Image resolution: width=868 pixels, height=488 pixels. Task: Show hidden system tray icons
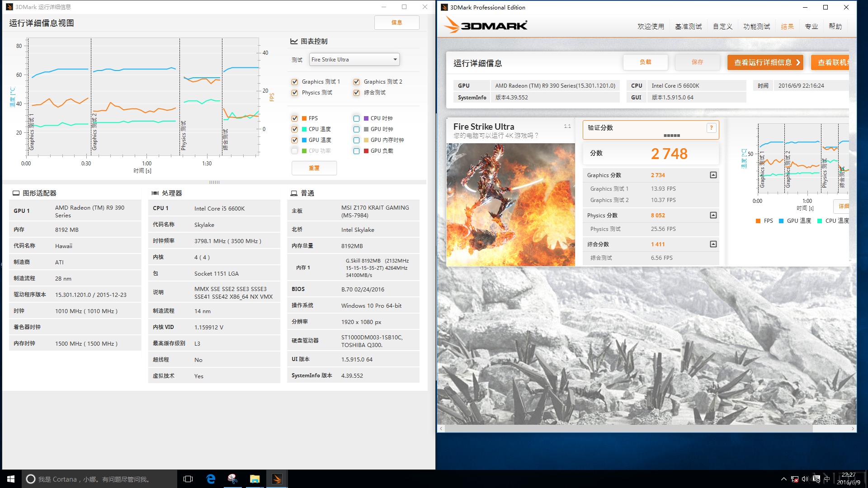pos(784,479)
